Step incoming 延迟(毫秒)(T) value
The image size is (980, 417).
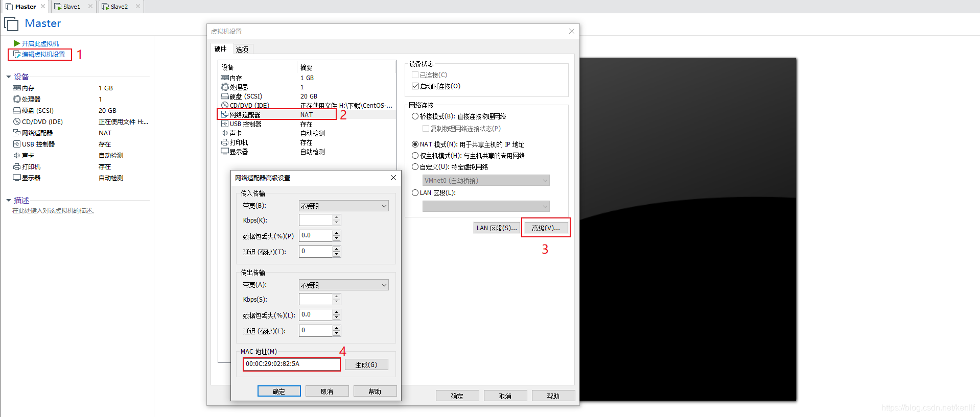coord(336,251)
